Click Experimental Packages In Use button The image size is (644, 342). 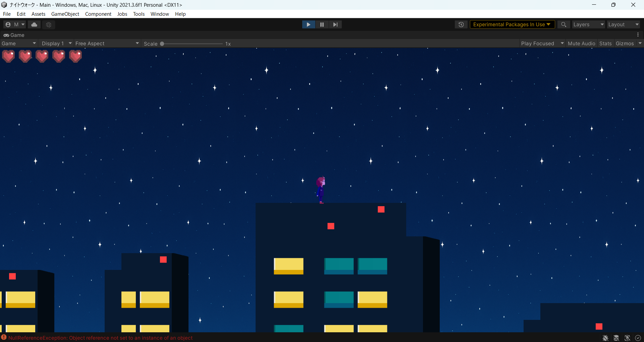click(512, 24)
